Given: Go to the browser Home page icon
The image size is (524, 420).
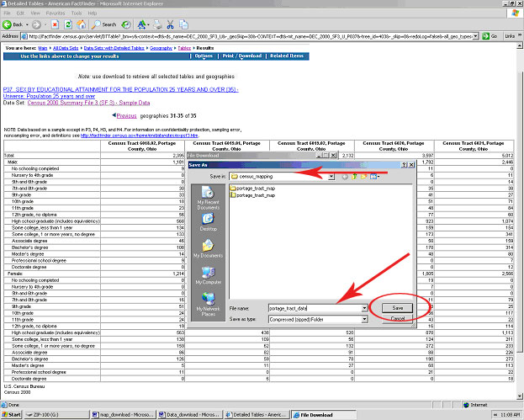Looking at the screenshot, I should click(81, 24).
